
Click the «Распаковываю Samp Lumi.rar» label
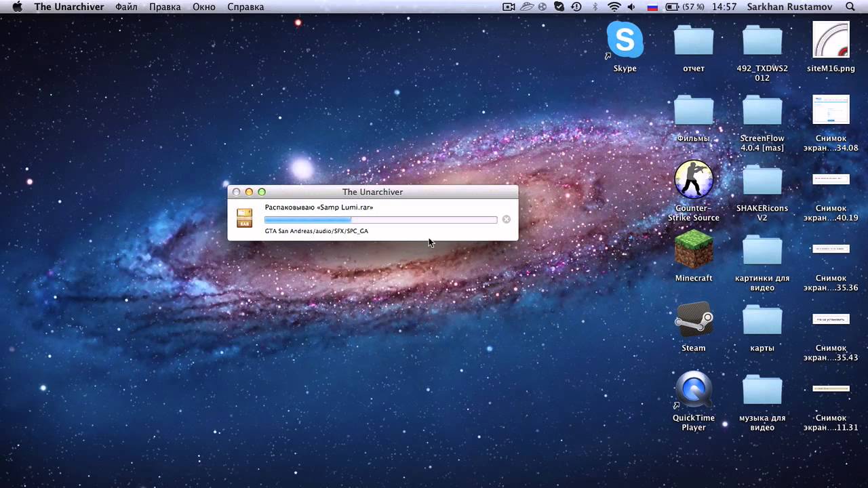(319, 207)
